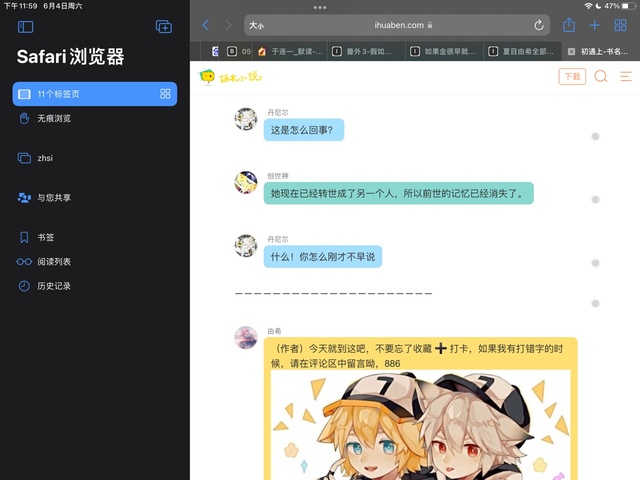The width and height of the screenshot is (640, 480).
Task: Tap the ihuaben.com address field
Action: coord(400,25)
